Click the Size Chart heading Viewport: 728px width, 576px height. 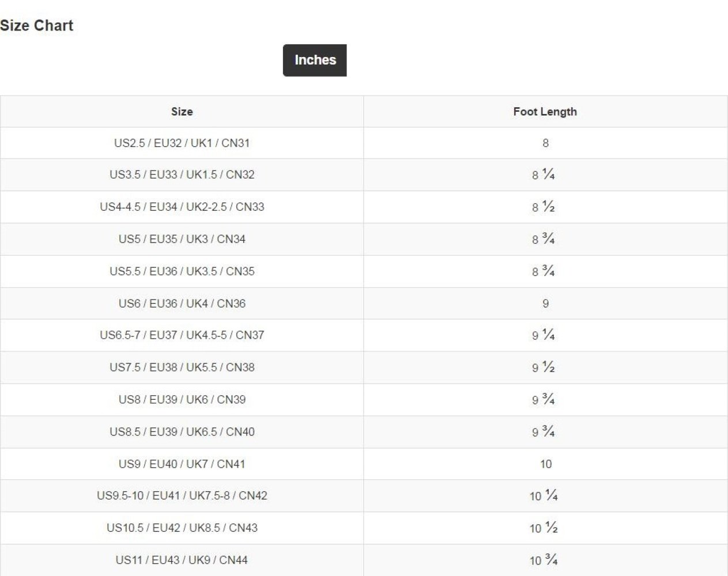pos(37,26)
